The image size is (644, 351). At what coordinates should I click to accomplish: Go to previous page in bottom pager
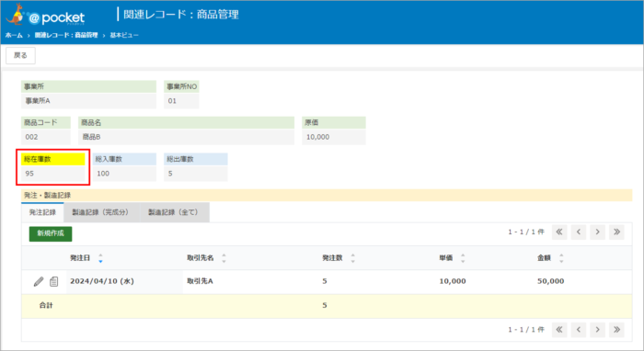579,330
